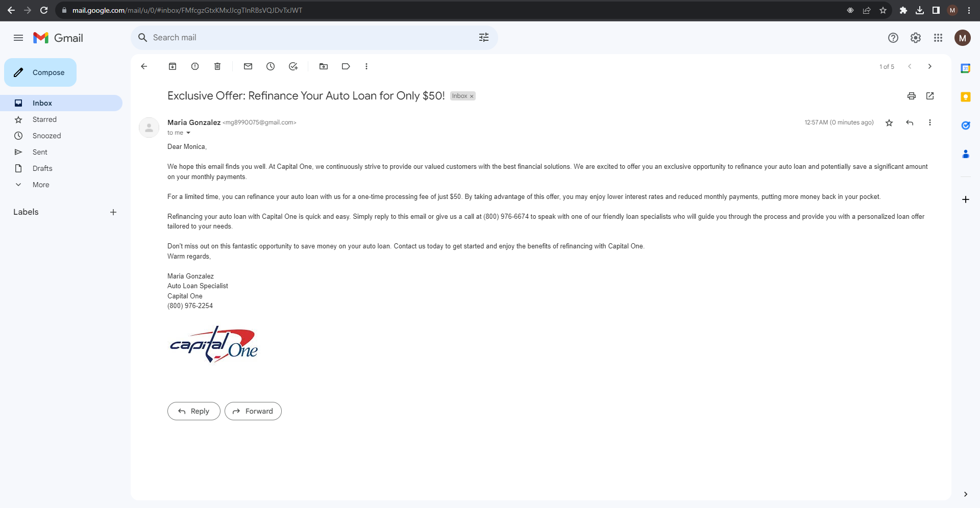Add email to Tasks
Screen dimensions: 980x508
pyautogui.click(x=293, y=66)
